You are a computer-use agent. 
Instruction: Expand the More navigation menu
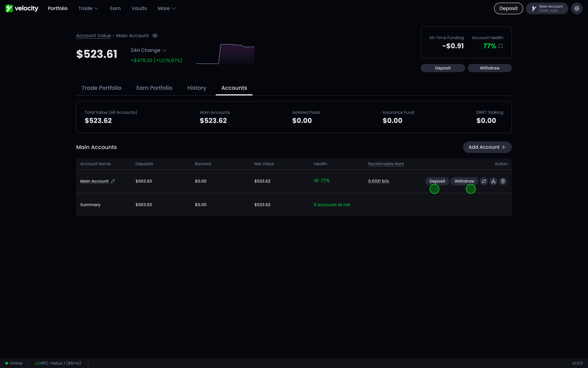click(x=167, y=8)
